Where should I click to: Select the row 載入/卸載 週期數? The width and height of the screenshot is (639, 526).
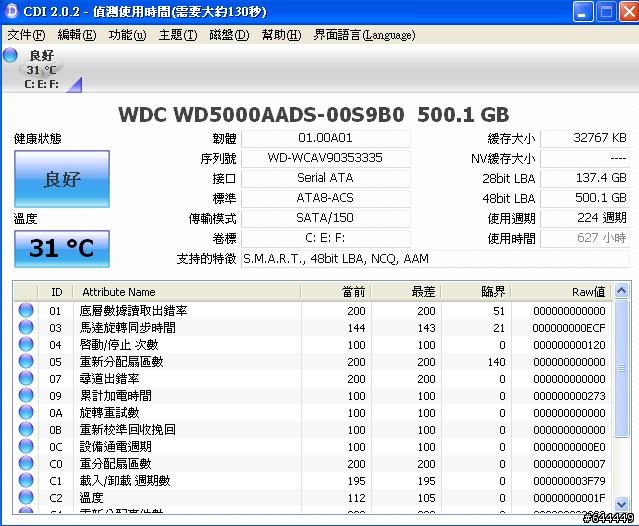(x=313, y=481)
